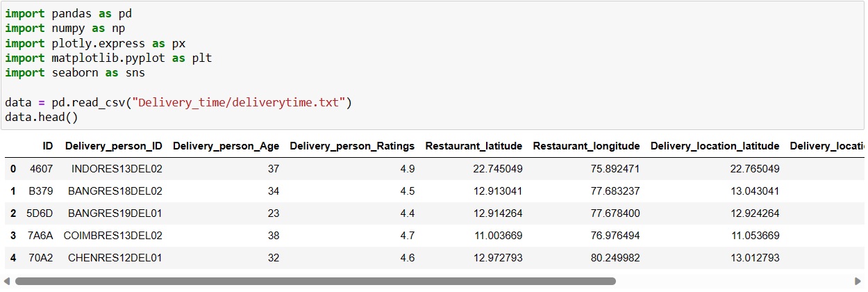Click the Restaurant_latitude column header
The width and height of the screenshot is (868, 292).
coord(474,146)
